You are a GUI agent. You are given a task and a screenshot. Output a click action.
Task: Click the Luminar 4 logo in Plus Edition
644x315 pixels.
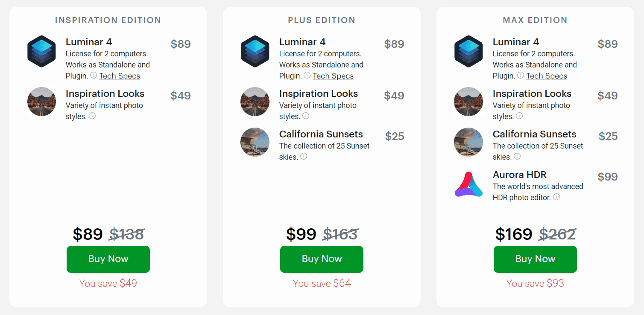[x=255, y=52]
